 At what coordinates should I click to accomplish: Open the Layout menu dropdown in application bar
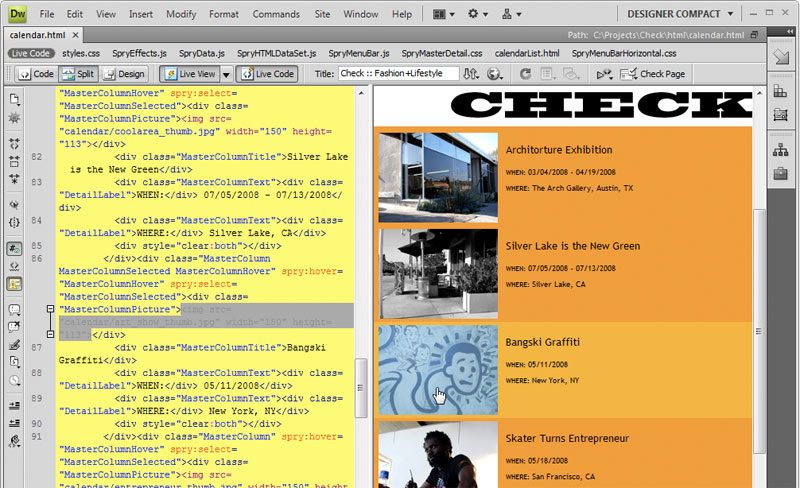[445, 14]
